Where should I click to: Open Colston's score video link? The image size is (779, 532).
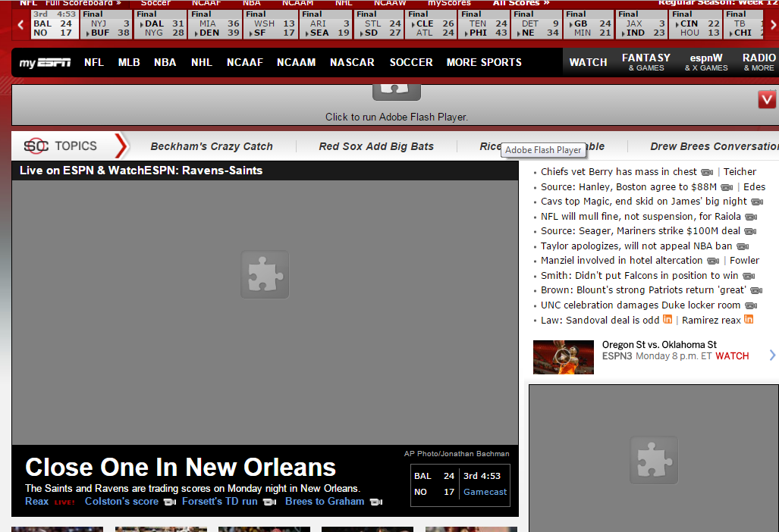121,501
